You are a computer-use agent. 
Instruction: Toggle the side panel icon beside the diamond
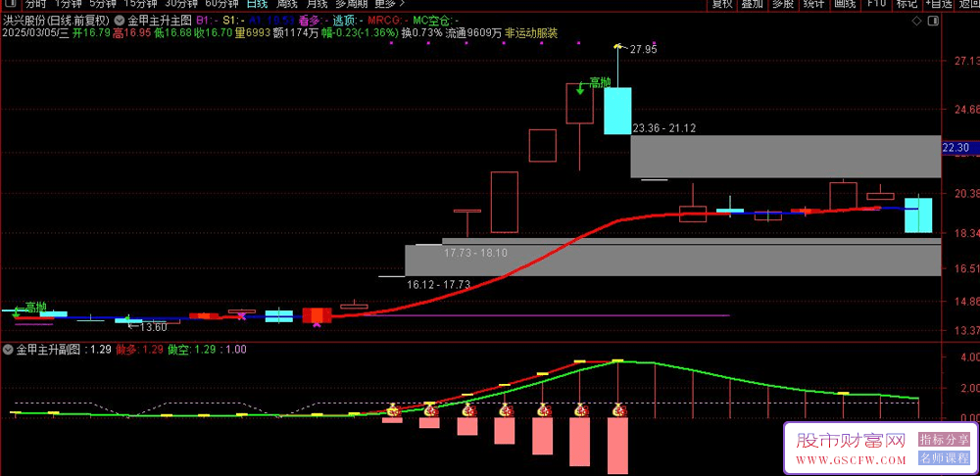coord(932,21)
